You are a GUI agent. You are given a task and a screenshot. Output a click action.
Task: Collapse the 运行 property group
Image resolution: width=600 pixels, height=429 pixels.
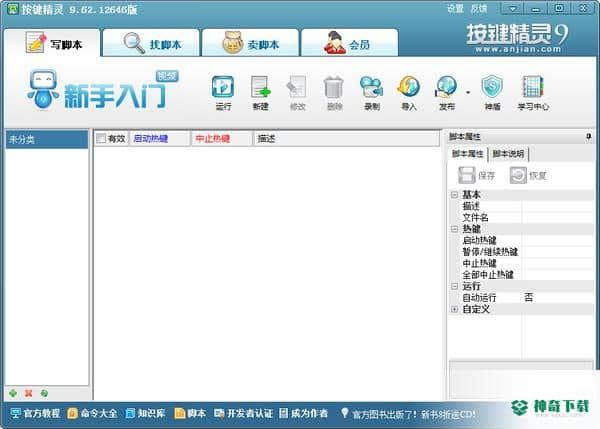(x=454, y=286)
